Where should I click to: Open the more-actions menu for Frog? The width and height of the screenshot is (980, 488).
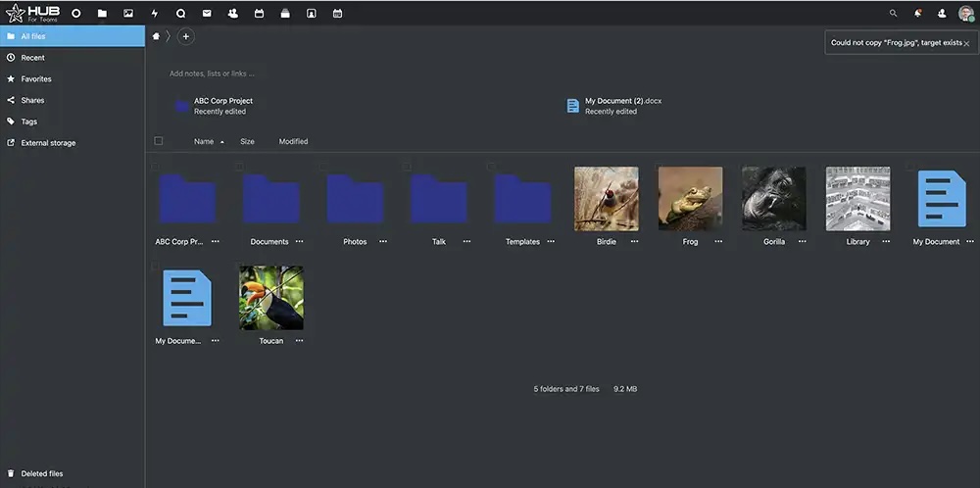pyautogui.click(x=717, y=241)
